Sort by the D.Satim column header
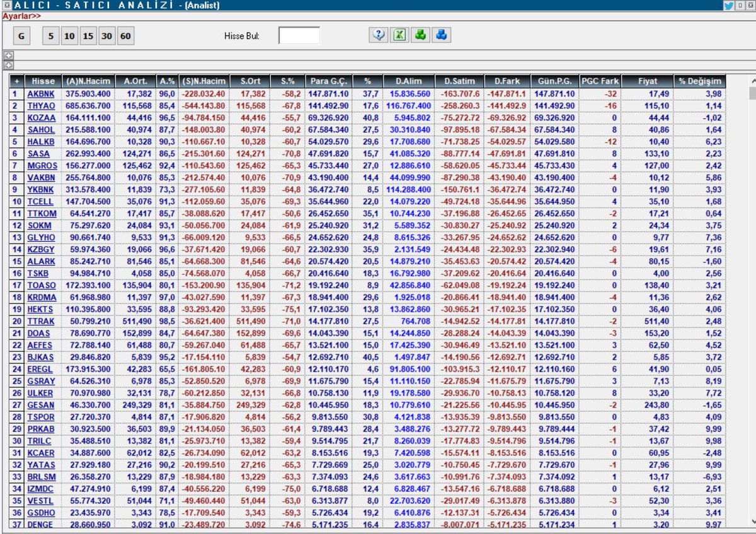Image resolution: width=756 pixels, height=534 pixels. click(x=459, y=81)
